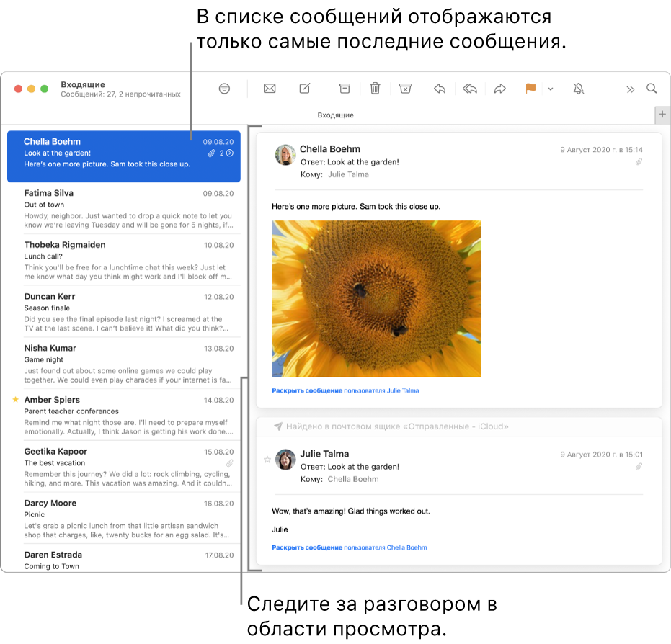Open search with the magnifier icon
Screen dimensions: 671x644
click(651, 88)
